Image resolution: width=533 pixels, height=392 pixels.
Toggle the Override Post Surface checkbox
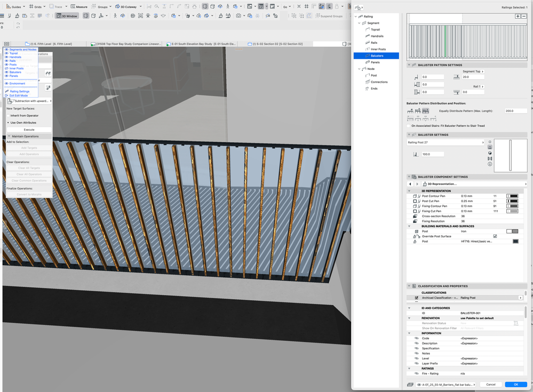[495, 236]
